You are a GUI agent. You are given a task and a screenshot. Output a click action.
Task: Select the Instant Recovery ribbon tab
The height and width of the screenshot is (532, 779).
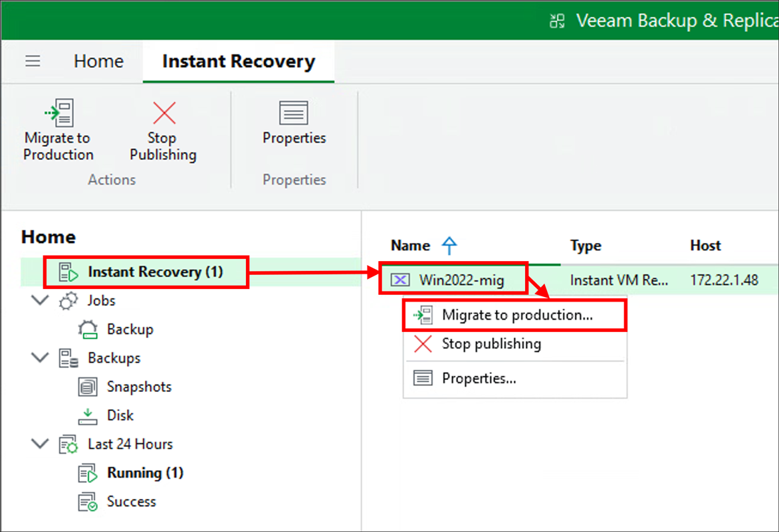(239, 61)
